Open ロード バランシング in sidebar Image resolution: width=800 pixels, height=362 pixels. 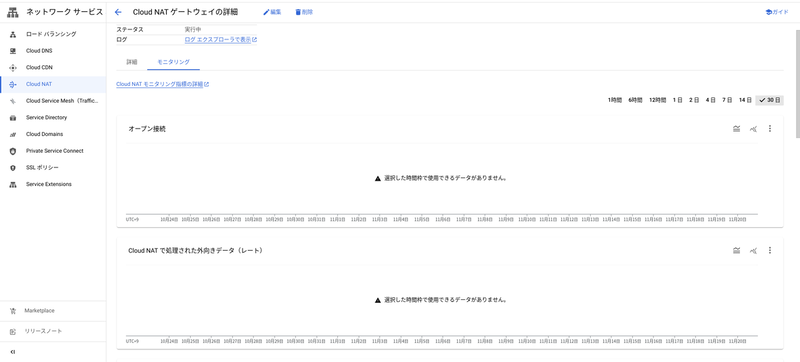click(53, 34)
